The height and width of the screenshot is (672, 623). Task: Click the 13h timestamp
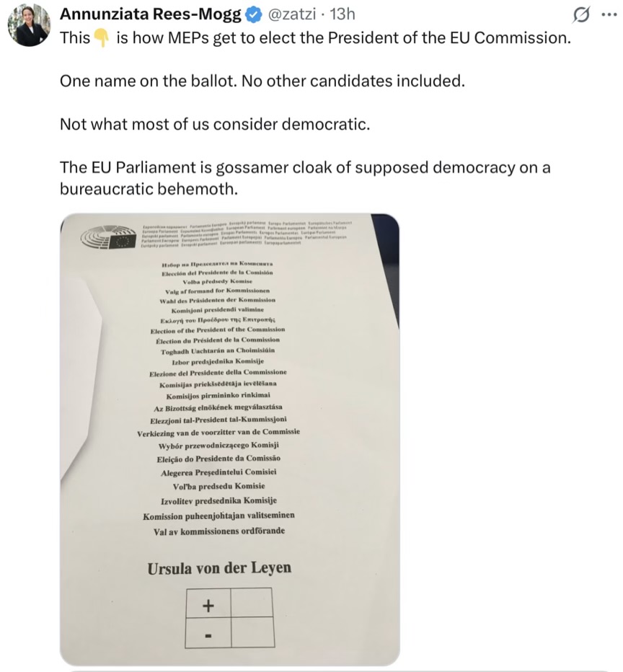point(342,14)
